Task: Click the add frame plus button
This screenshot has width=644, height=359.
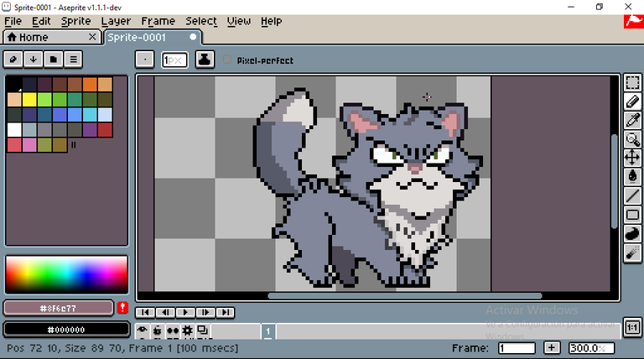Action: (552, 348)
